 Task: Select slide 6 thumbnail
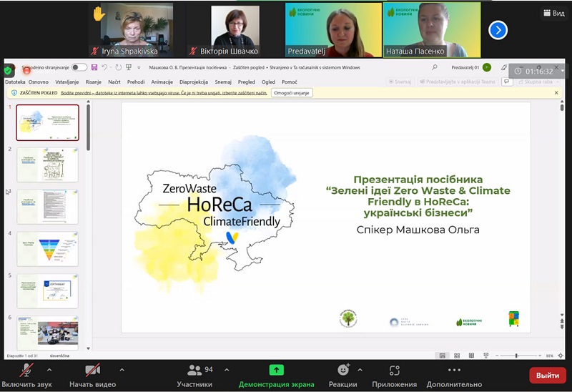[x=47, y=332]
